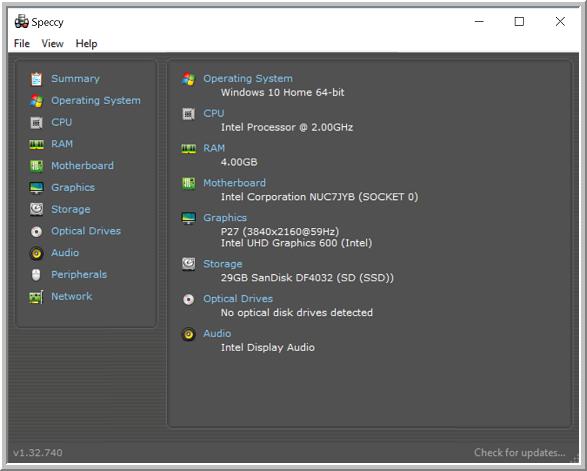Select CPU label in the sidebar
This screenshot has width=587, height=471.
pyautogui.click(x=61, y=122)
